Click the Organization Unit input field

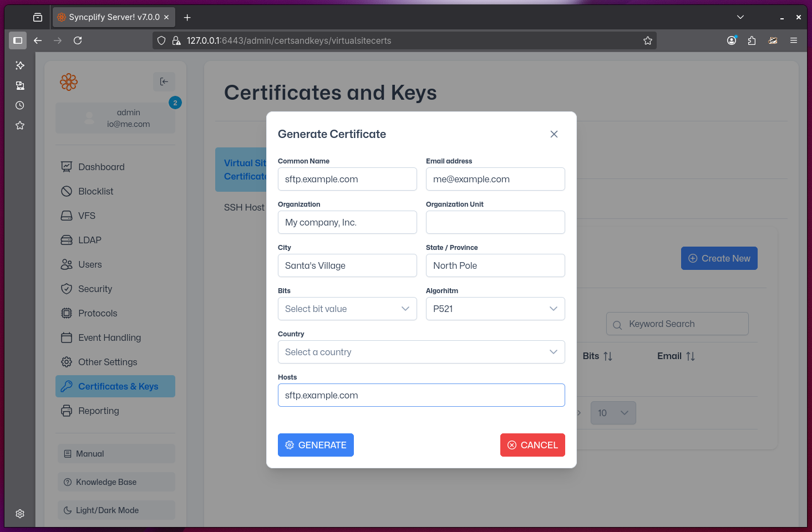click(495, 222)
